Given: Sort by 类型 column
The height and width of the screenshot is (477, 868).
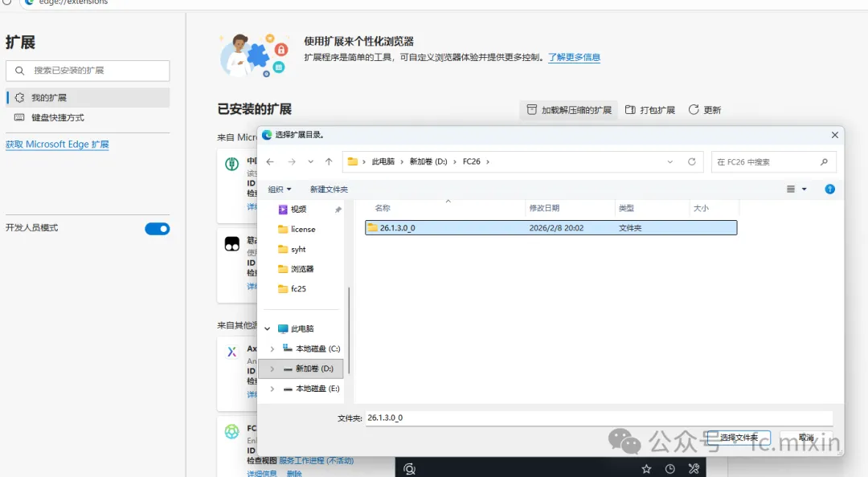Looking at the screenshot, I should 626,208.
